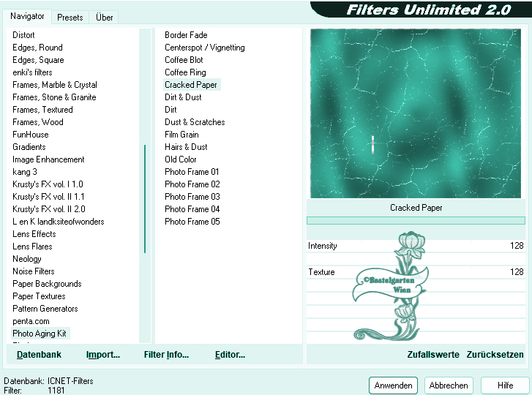Select FunHouse category
The height and width of the screenshot is (395, 532).
[31, 135]
